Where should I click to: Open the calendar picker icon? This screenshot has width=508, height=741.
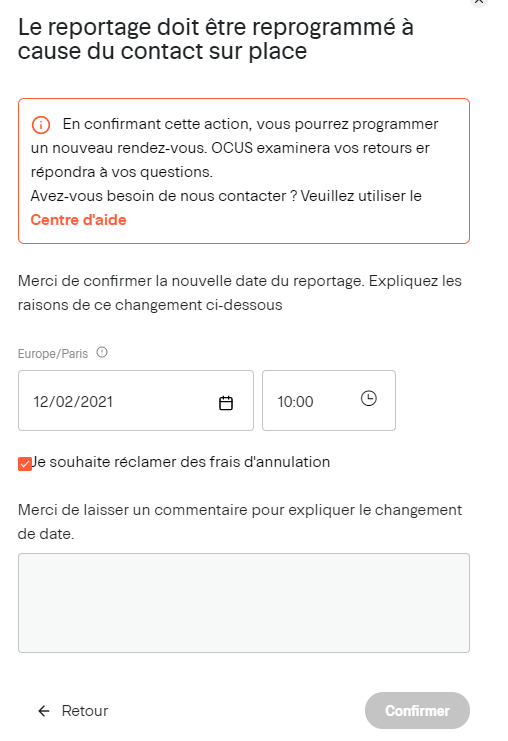(x=226, y=403)
